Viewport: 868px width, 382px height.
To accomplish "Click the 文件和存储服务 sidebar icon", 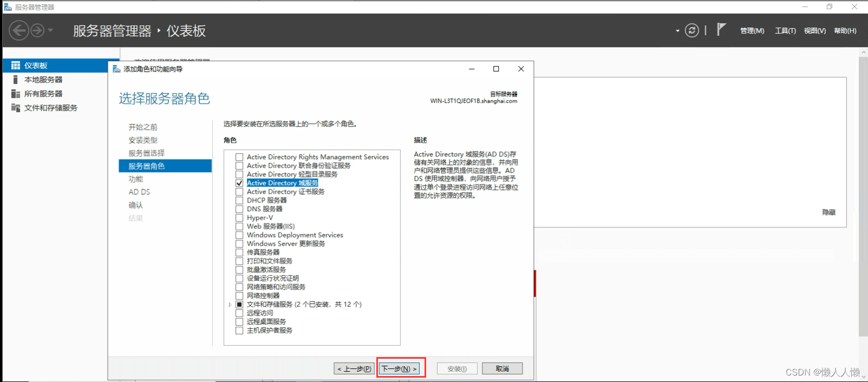I will [16, 108].
